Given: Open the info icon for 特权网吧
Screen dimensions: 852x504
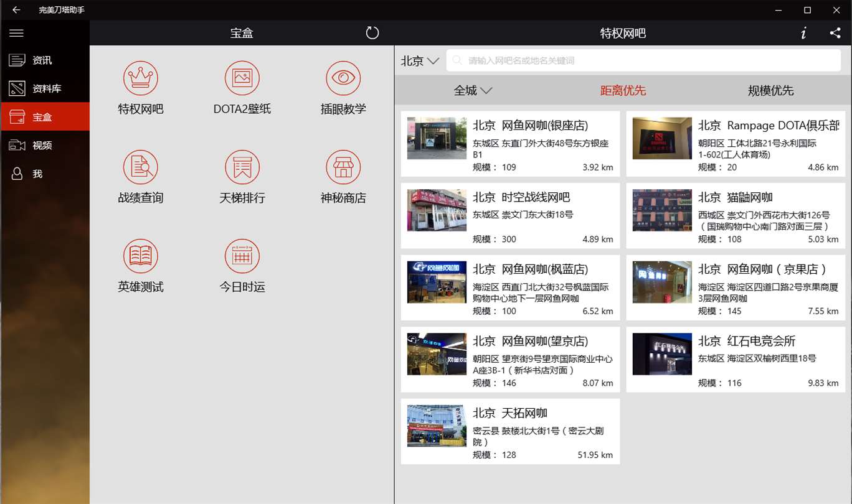Looking at the screenshot, I should (x=803, y=33).
